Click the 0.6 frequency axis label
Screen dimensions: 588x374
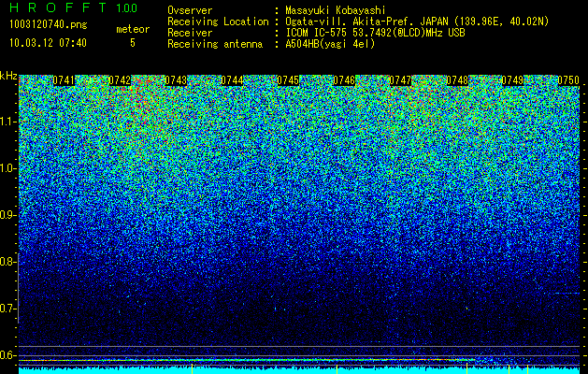[8, 355]
